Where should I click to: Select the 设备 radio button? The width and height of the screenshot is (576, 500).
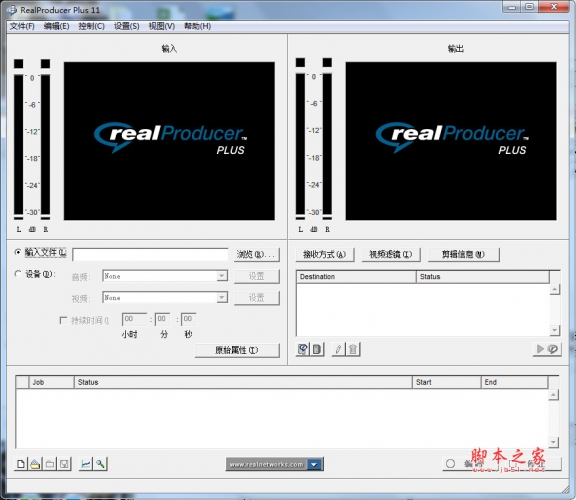[x=18, y=274]
